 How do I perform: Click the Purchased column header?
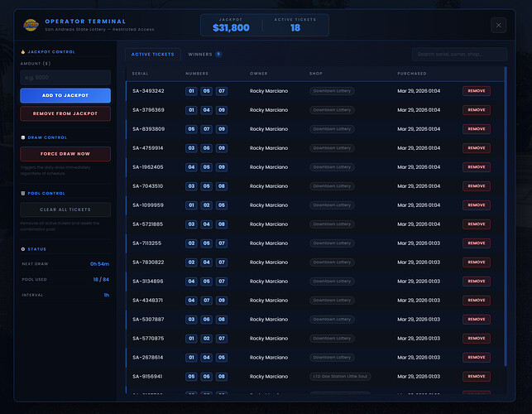point(412,74)
